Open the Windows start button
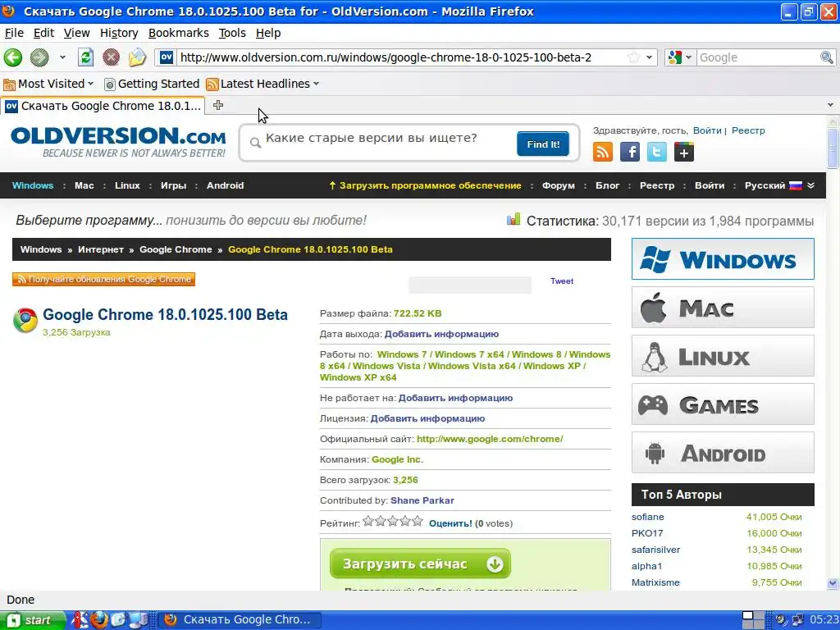Viewport: 840px width, 630px height. click(x=32, y=620)
